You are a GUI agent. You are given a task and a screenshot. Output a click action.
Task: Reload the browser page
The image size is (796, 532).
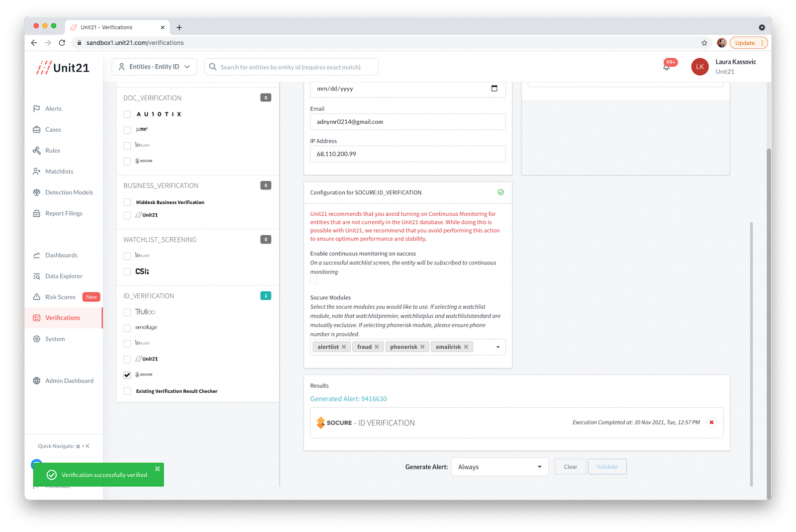tap(62, 43)
